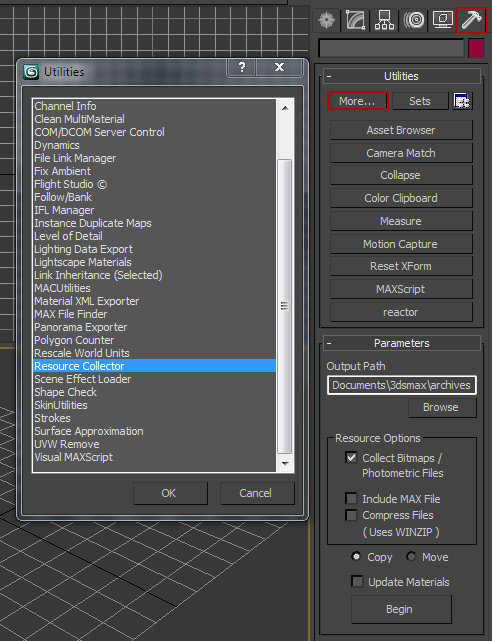Open the Asset Browser utility
Image resolution: width=492 pixels, height=641 pixels.
[401, 130]
